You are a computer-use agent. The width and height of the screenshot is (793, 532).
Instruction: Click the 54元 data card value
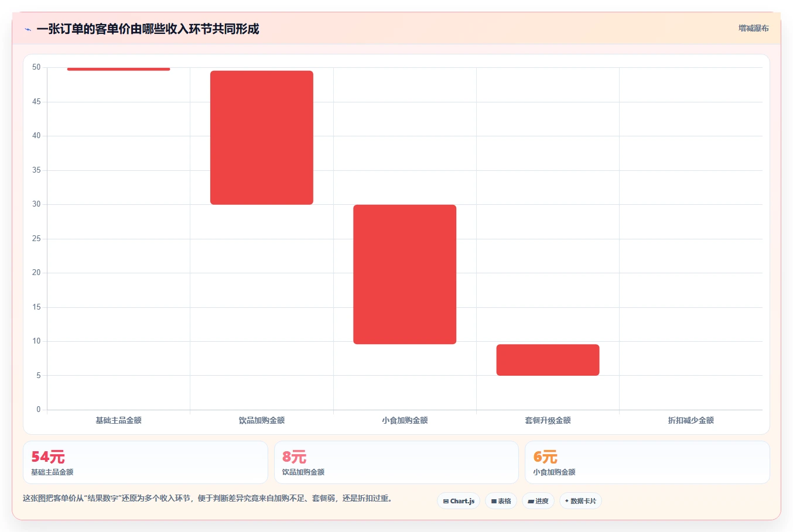point(48,457)
